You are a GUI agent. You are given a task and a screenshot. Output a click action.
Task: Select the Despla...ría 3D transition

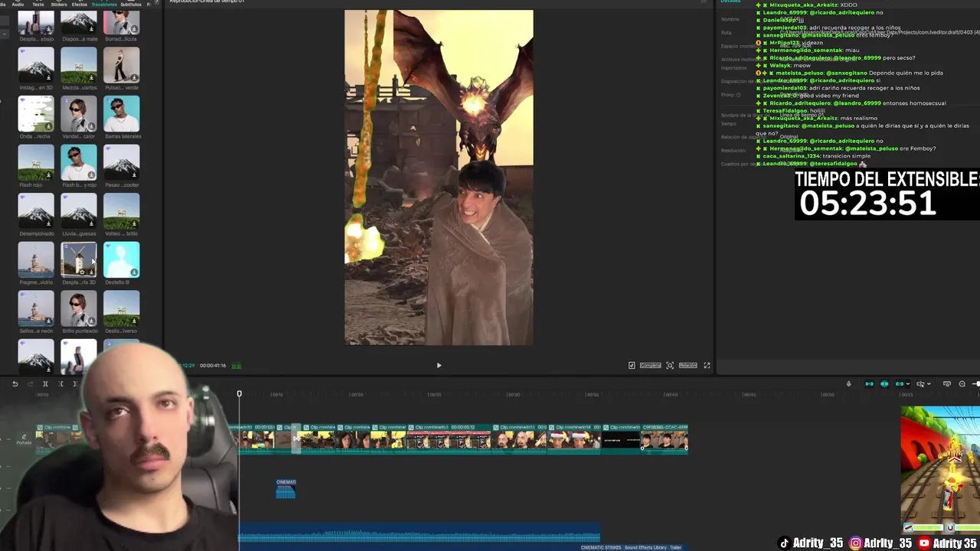(79, 259)
